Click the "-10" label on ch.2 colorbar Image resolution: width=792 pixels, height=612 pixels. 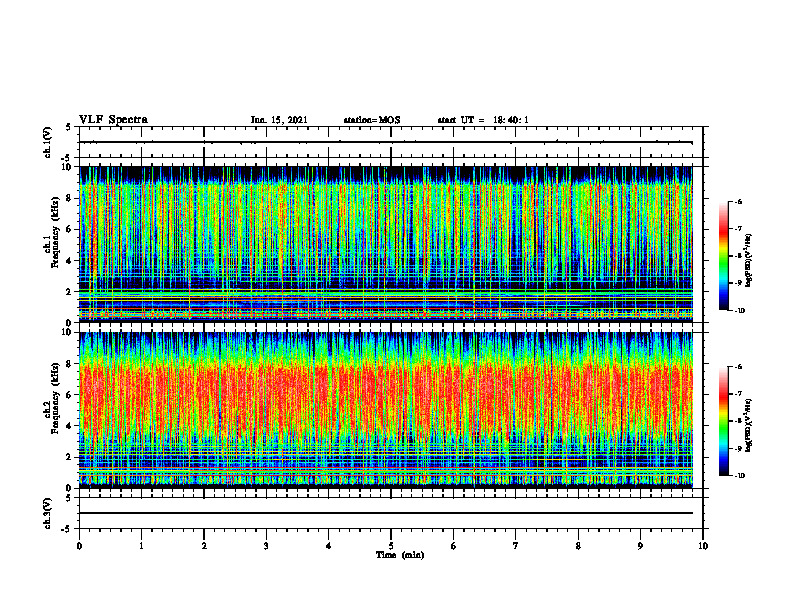(x=739, y=475)
